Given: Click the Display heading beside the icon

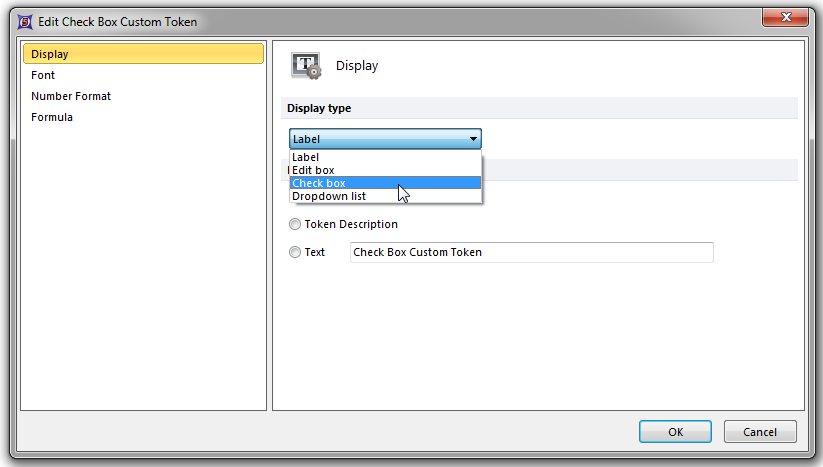Looking at the screenshot, I should click(357, 66).
